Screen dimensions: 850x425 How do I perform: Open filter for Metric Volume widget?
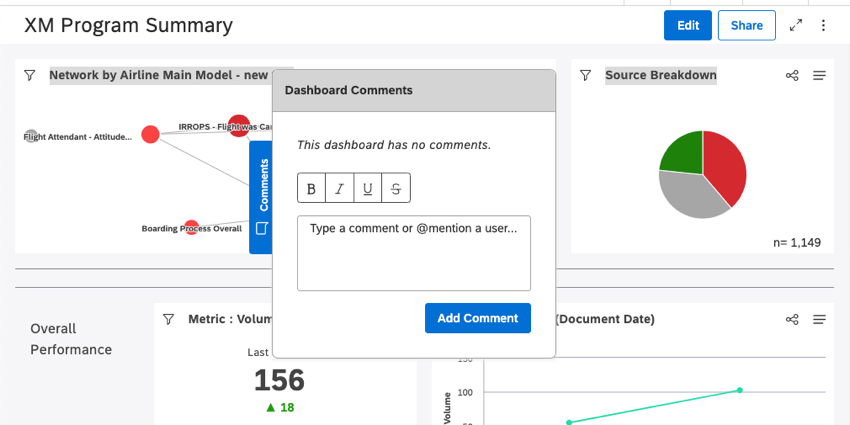169,319
